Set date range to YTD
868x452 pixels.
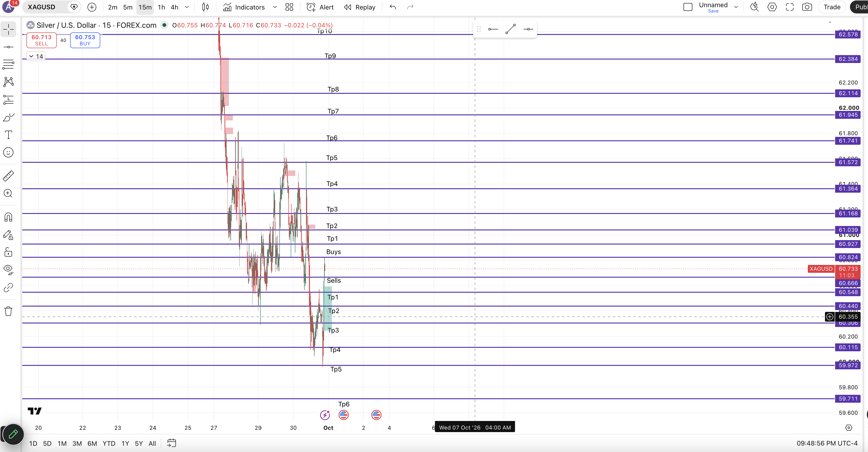[x=109, y=444]
